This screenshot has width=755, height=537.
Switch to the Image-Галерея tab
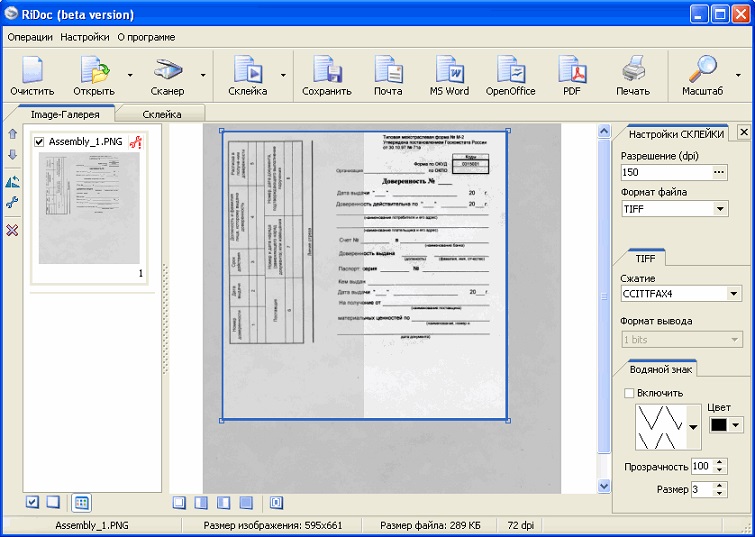pyautogui.click(x=65, y=114)
